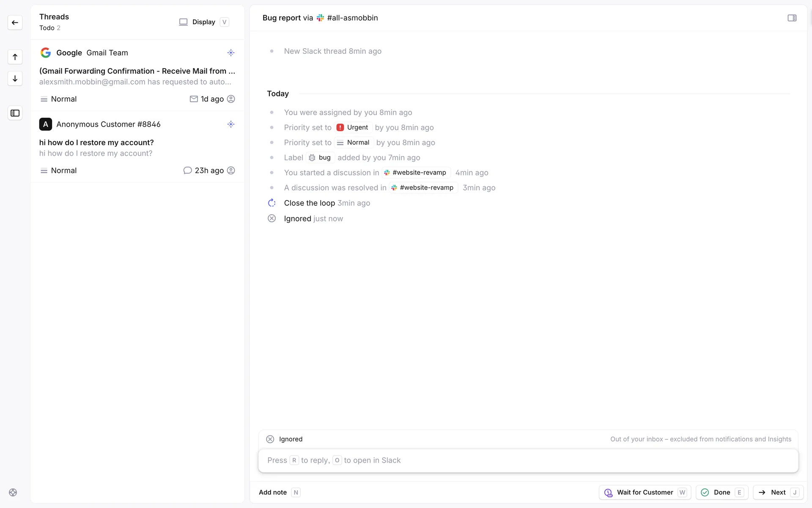Open Normal priority on Anonymous Customer thread
This screenshot has height=508, width=812.
pos(59,171)
